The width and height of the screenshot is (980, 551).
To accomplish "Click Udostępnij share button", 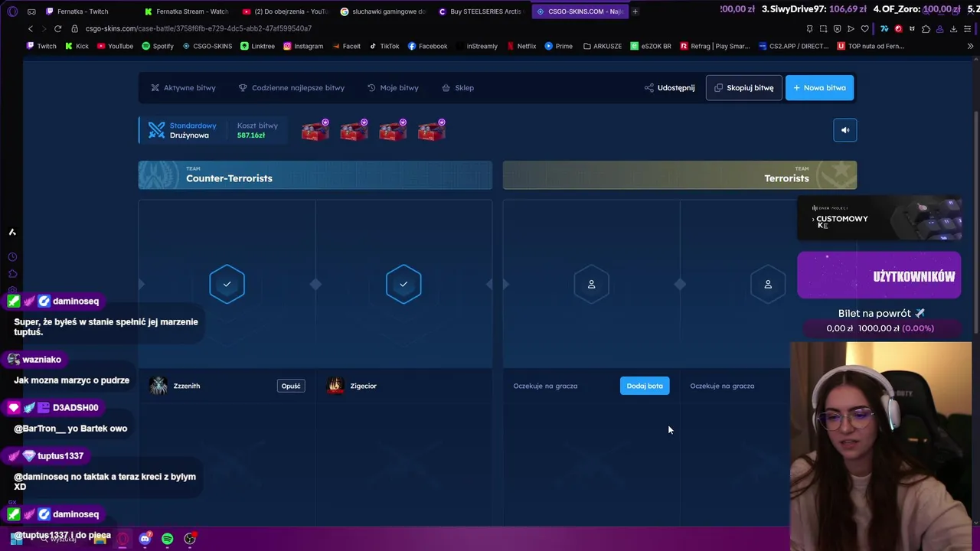I will [x=670, y=88].
